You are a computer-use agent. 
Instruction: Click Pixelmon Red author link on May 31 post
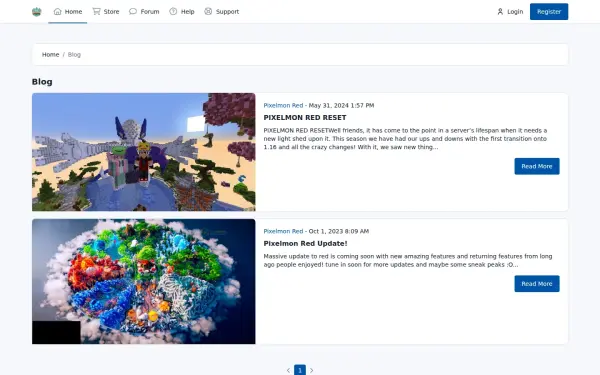[x=283, y=105]
